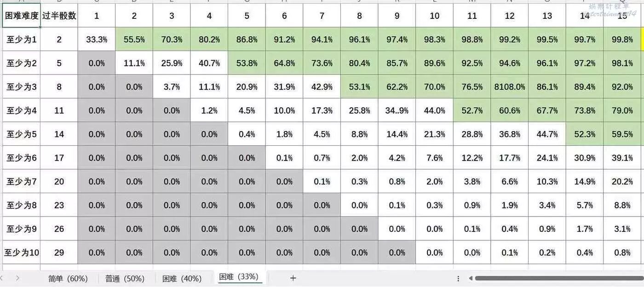Switch to the 简单 (60%) sheet tab

pyautogui.click(x=68, y=278)
